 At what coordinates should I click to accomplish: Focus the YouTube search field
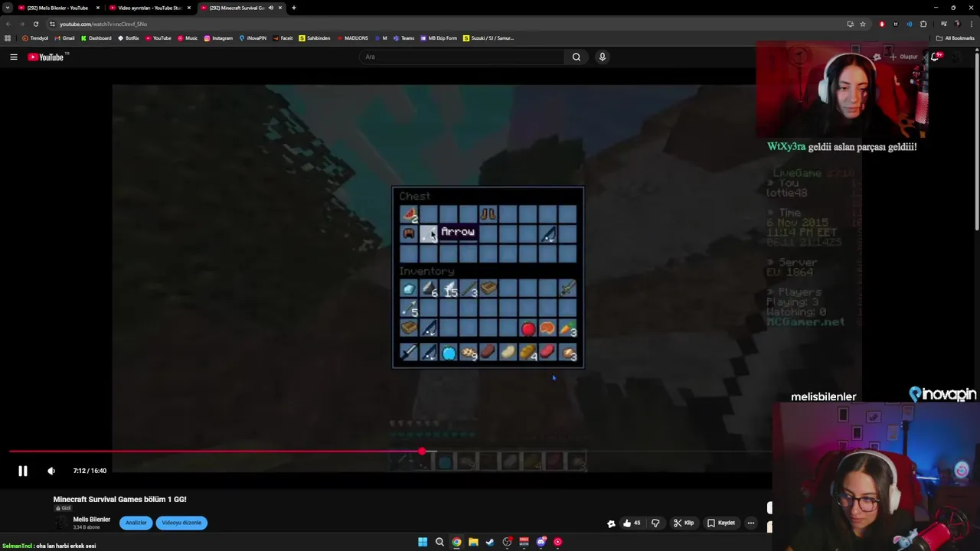pyautogui.click(x=462, y=57)
